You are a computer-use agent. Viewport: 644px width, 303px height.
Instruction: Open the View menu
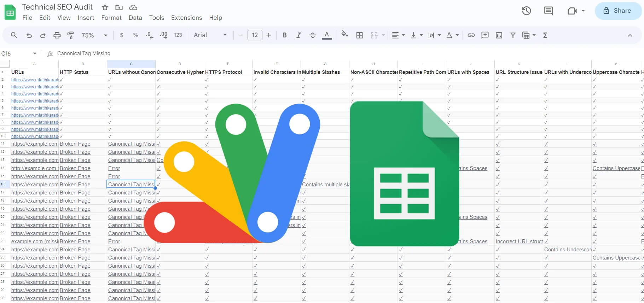coord(64,18)
